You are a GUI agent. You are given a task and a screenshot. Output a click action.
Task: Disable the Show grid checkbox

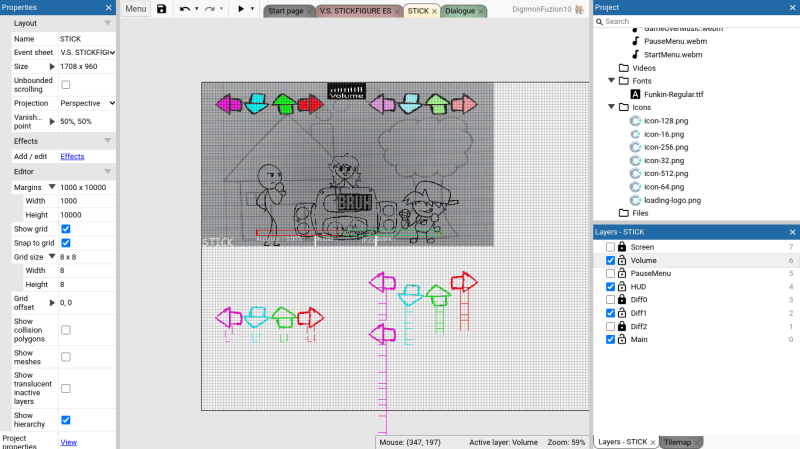coord(66,229)
